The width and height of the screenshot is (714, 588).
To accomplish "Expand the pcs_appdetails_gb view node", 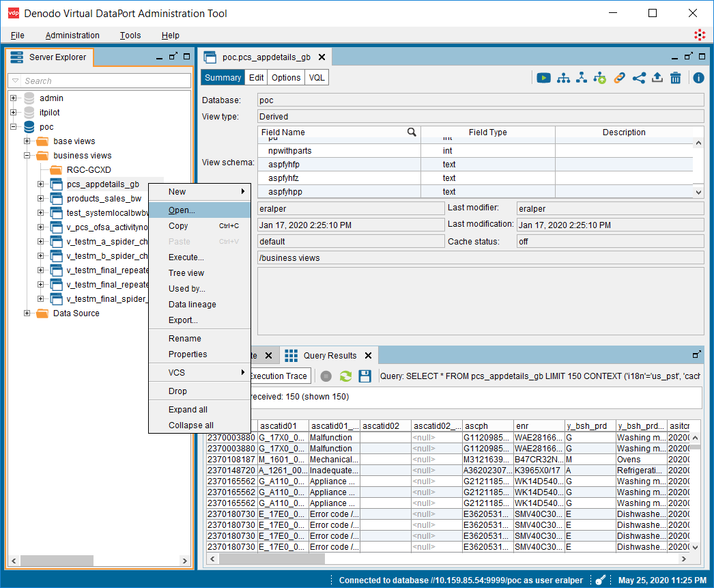I will (x=40, y=184).
